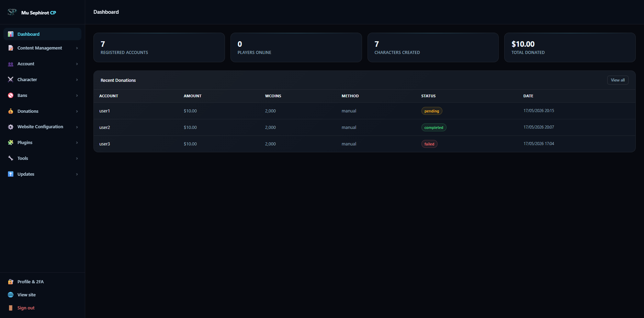Screen dimensions: 644x318
Task: Expand the Bans menu chevron
Action: click(x=77, y=96)
